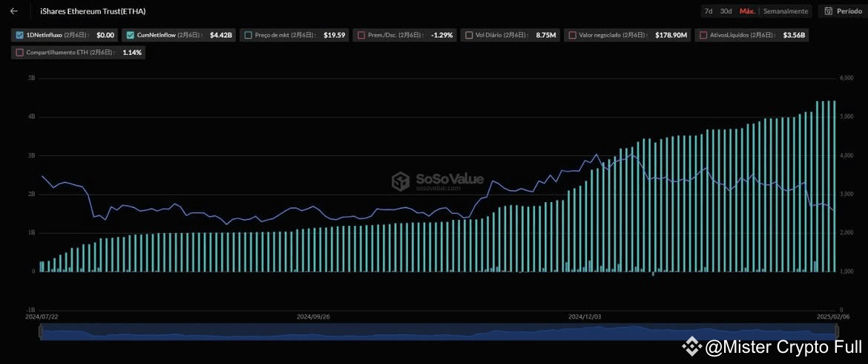
Task: Click the back arrow icon
Action: (14, 11)
